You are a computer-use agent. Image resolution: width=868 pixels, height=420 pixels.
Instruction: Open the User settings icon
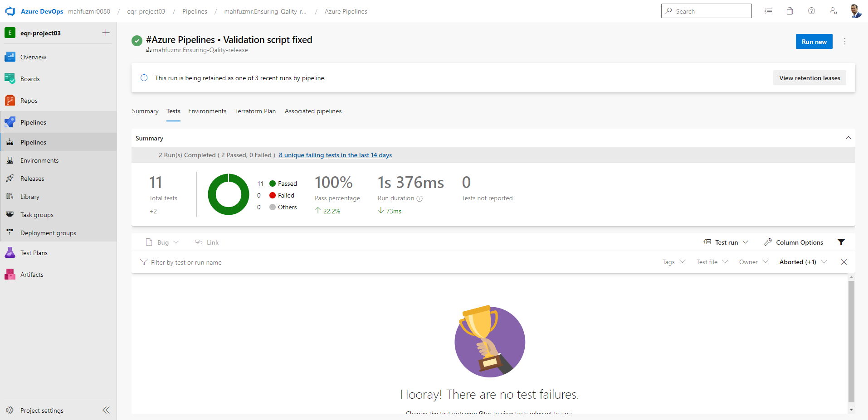[x=833, y=11]
